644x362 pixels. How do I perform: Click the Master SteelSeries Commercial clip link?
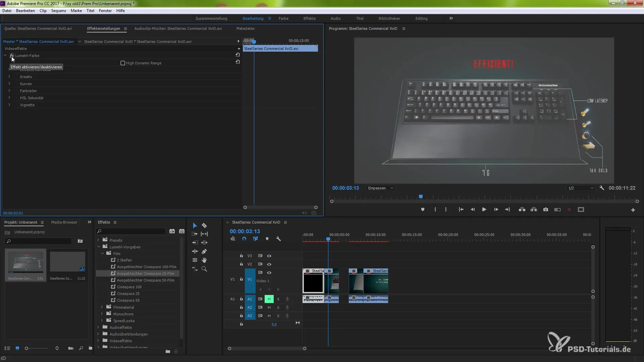[38, 42]
